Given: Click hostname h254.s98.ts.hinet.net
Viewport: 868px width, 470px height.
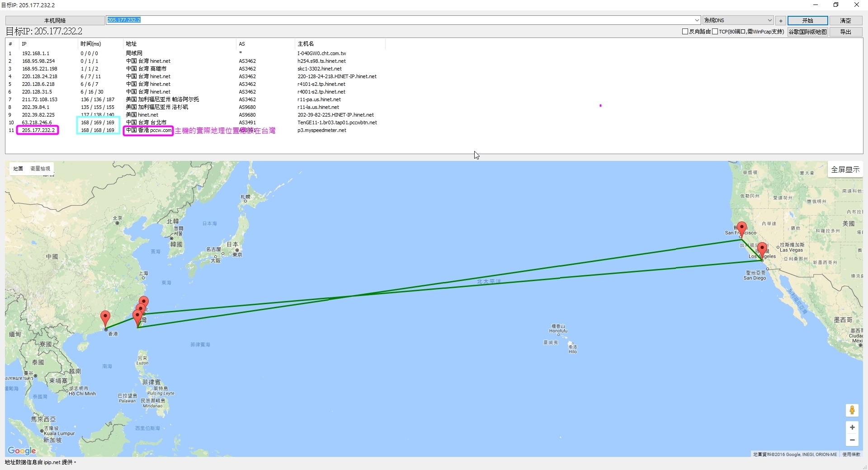Looking at the screenshot, I should coord(321,61).
